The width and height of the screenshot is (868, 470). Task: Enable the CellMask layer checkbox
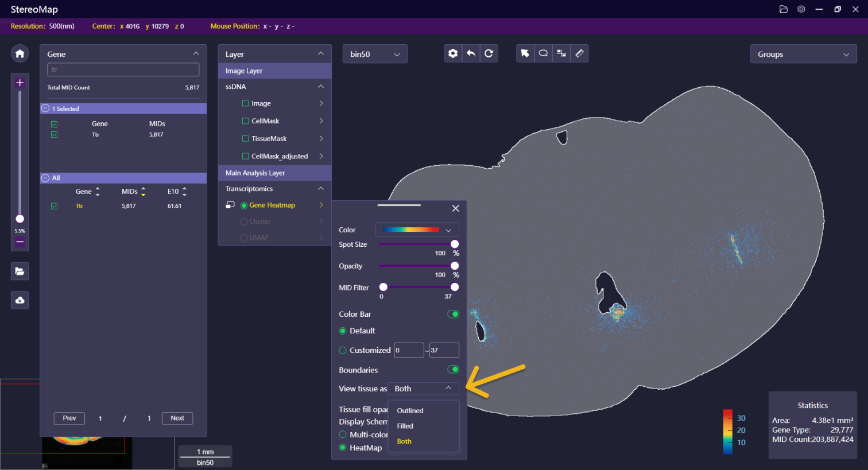point(246,121)
